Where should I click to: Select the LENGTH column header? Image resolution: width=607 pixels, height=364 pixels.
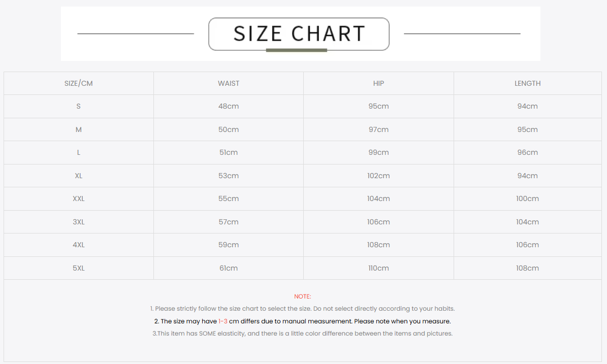527,83
